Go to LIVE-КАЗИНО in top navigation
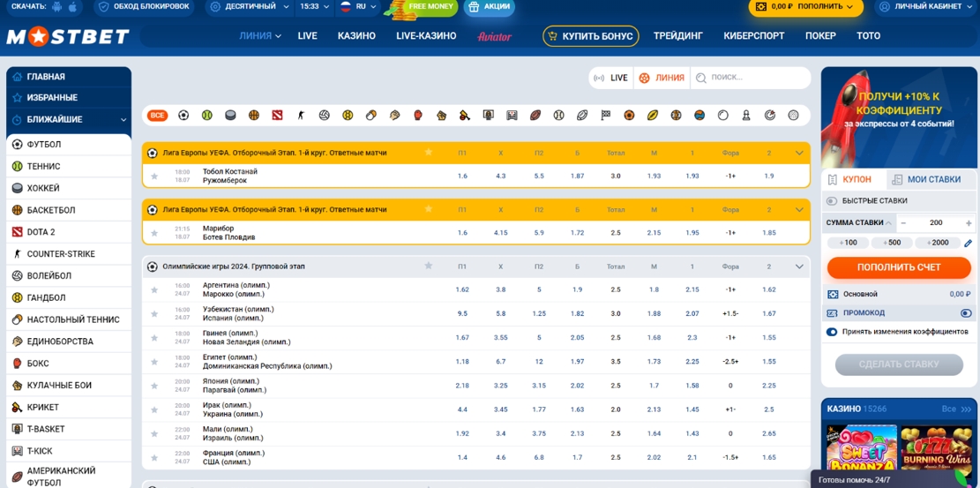 pos(426,36)
